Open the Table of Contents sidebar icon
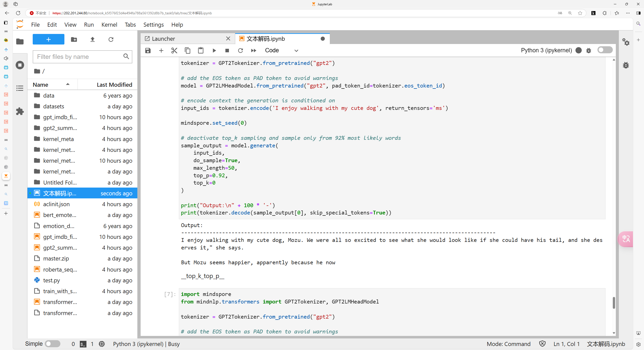 (20, 88)
